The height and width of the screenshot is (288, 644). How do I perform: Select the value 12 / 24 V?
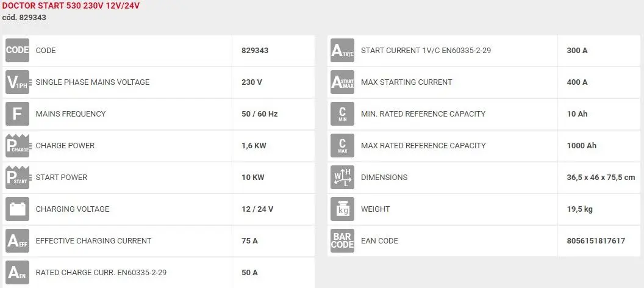257,209
